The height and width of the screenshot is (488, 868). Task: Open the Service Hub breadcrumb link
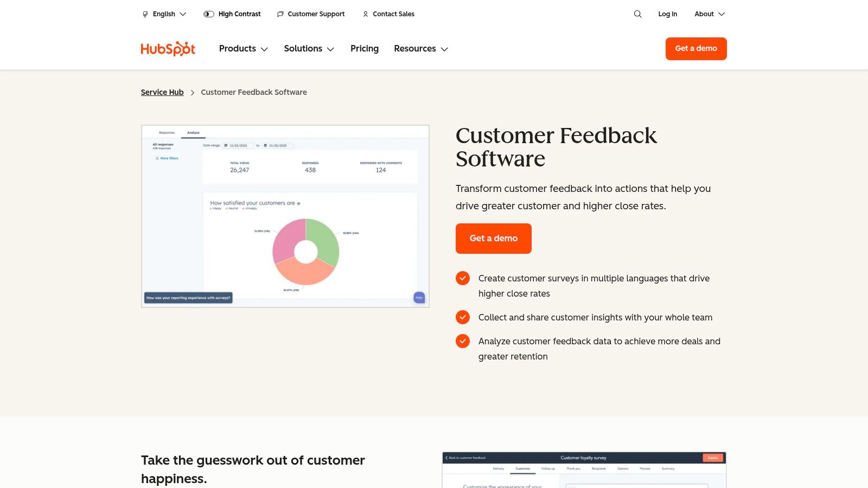pyautogui.click(x=162, y=92)
